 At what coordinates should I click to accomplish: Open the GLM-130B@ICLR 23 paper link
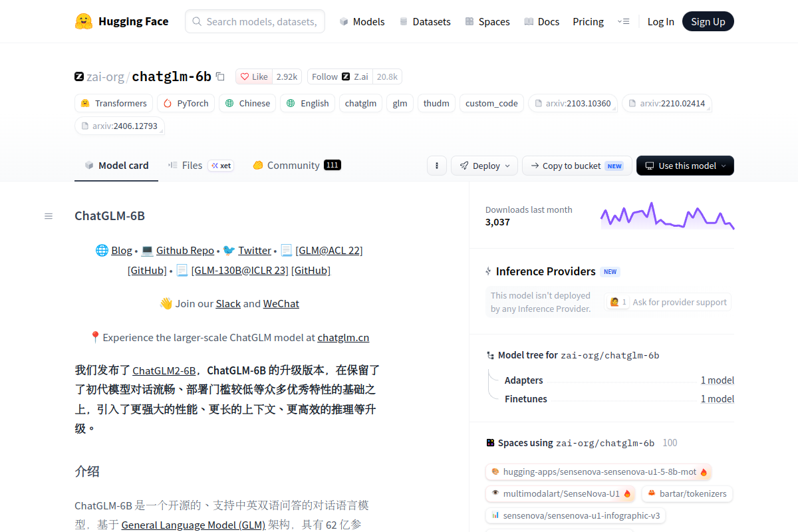(x=240, y=271)
